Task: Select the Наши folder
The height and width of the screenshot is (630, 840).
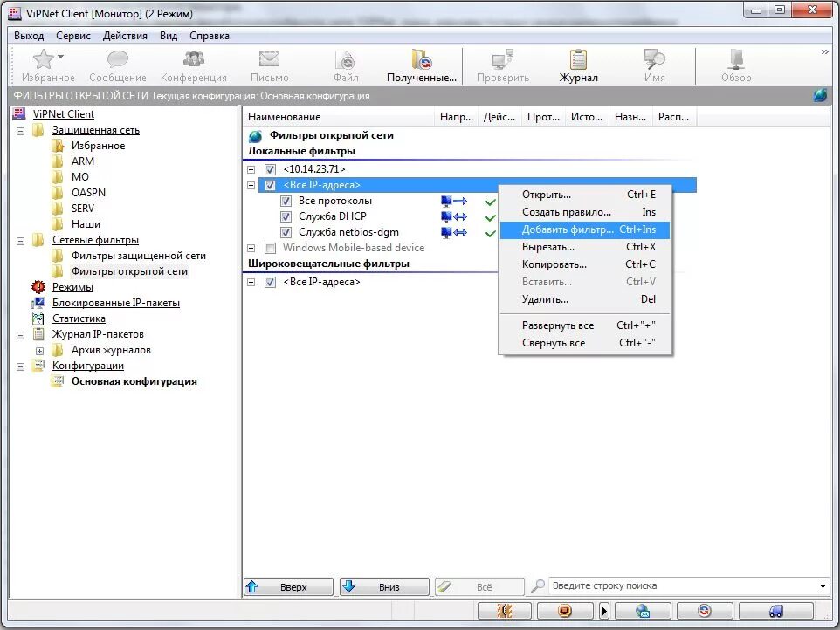Action: [x=86, y=224]
